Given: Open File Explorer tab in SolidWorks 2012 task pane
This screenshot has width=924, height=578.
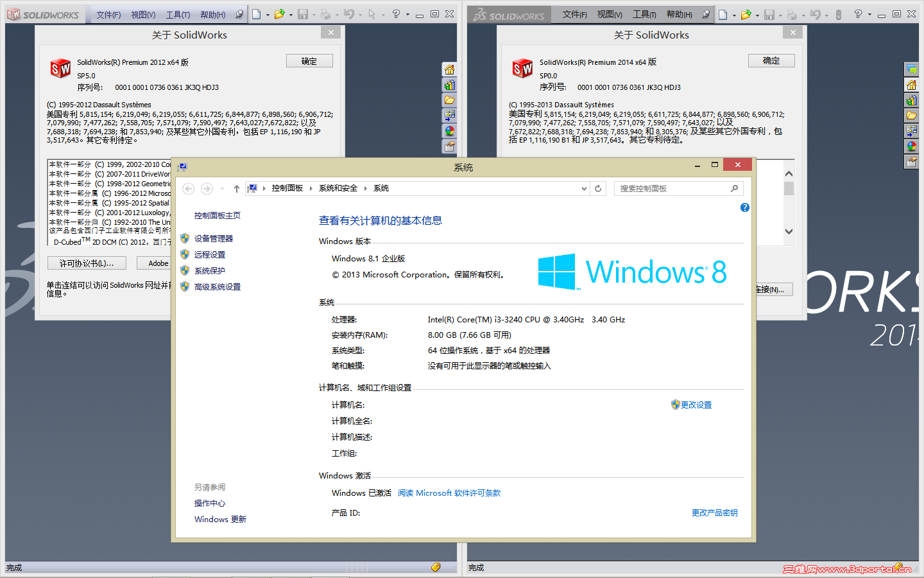Looking at the screenshot, I should coord(450,100).
